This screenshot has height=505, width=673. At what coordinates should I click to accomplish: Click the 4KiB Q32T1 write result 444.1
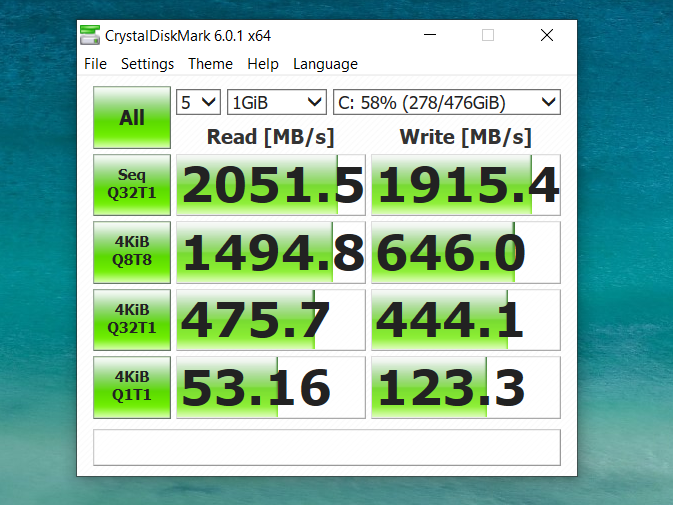(x=466, y=320)
